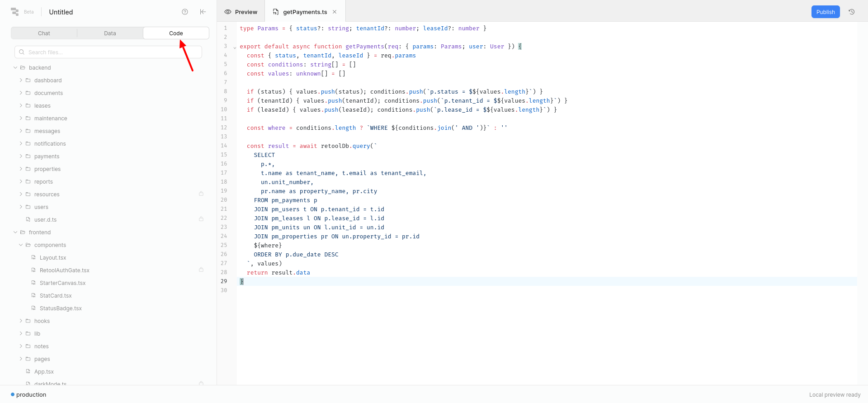
Task: Click the StatusBadge.tsx file icon
Action: (33, 308)
